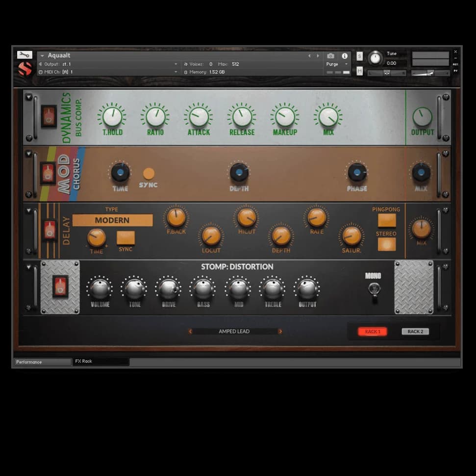The image size is (476, 476).
Task: Switch to the FX Rack tab
Action: pyautogui.click(x=100, y=362)
